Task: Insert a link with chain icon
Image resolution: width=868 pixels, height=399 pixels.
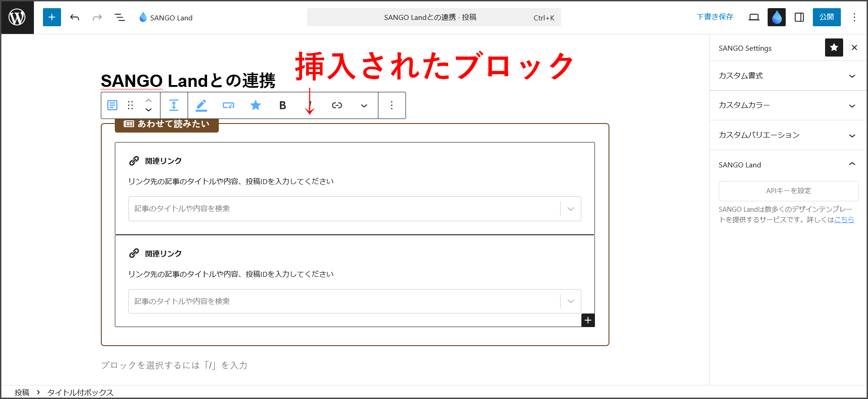Action: click(x=337, y=105)
